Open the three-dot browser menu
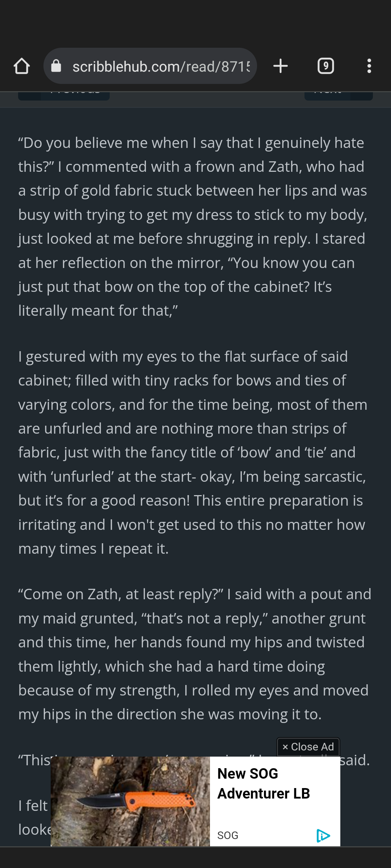The width and height of the screenshot is (391, 868). [369, 66]
